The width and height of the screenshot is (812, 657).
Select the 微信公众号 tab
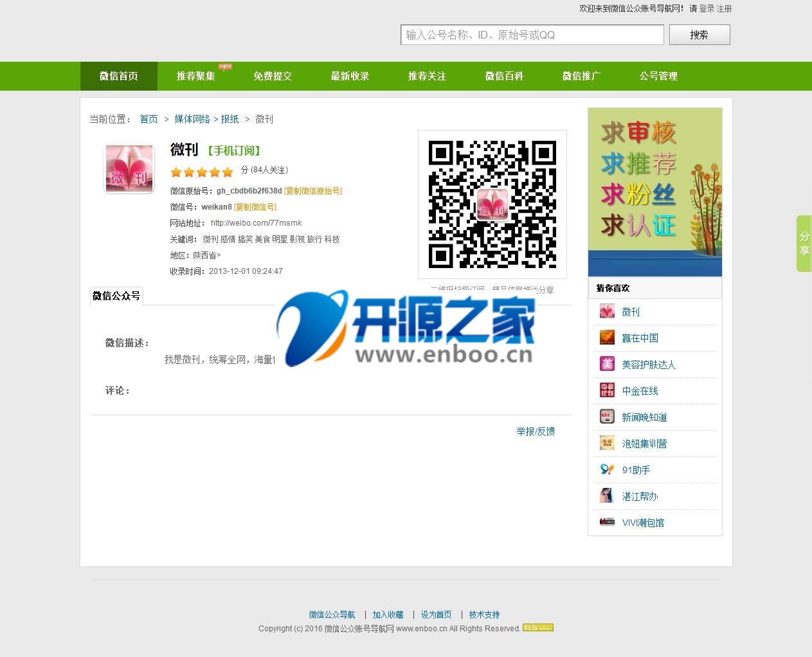click(116, 296)
